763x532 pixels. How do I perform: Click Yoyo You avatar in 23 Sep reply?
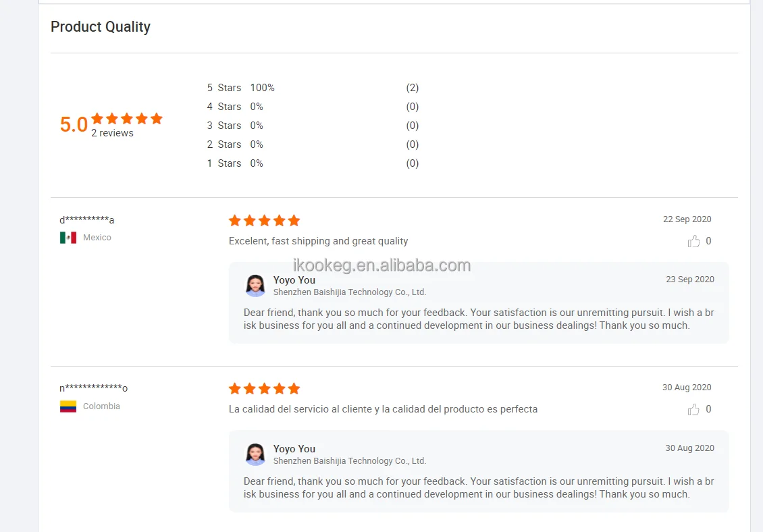(255, 286)
